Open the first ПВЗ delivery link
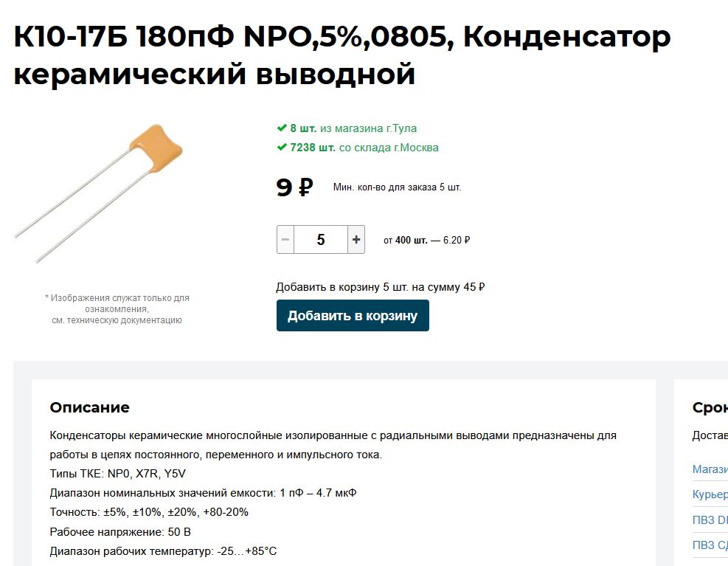This screenshot has height=566, width=728. pyautogui.click(x=710, y=520)
